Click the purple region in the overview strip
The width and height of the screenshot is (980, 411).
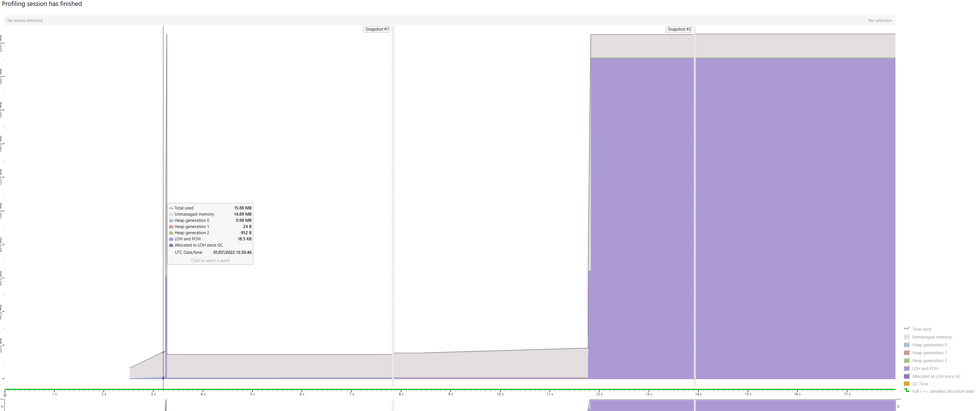point(742,407)
